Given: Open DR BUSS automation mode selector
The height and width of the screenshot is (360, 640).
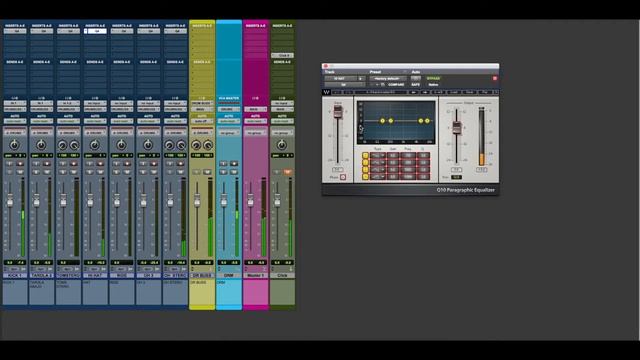Looking at the screenshot, I should click(202, 121).
